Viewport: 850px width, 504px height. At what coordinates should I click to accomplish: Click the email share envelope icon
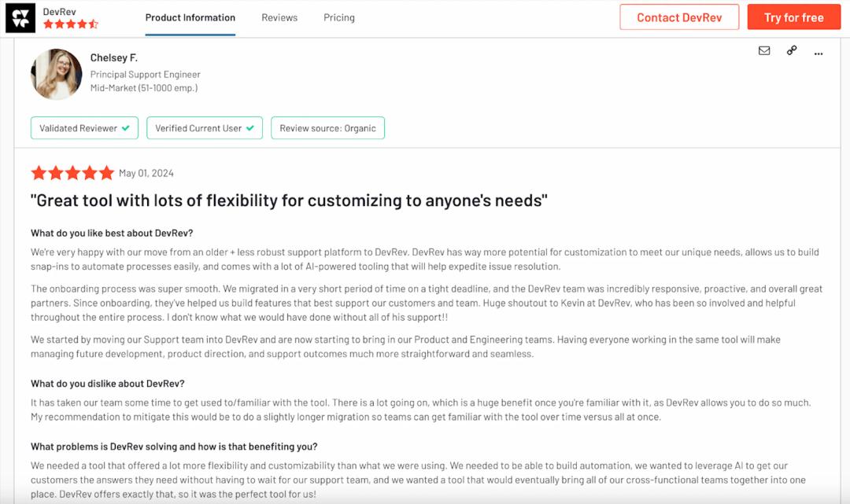[764, 51]
